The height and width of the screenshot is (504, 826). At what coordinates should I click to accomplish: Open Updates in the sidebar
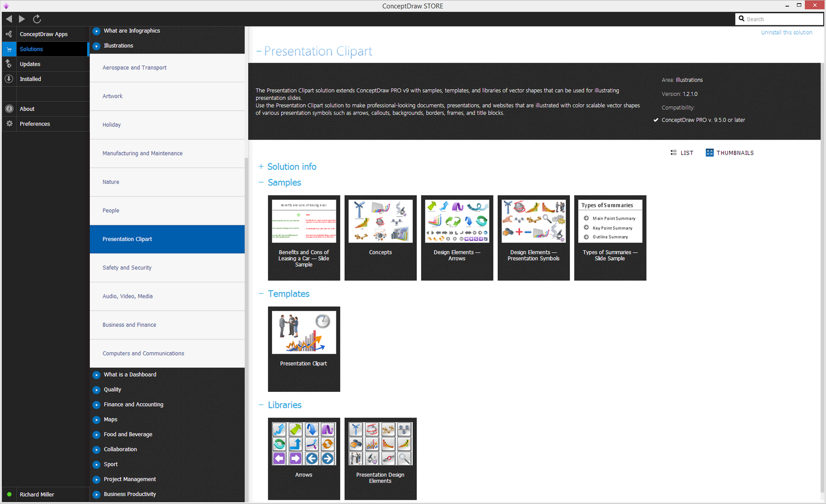pos(30,64)
